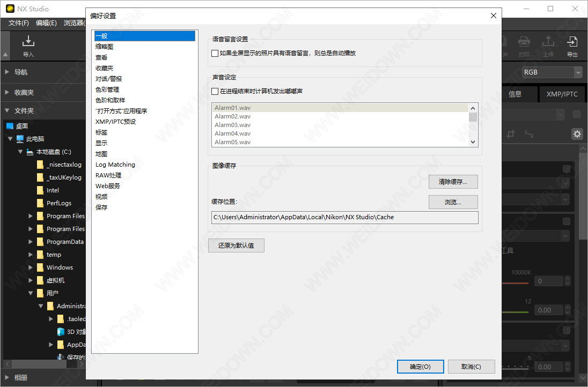588x387 pixels.
Task: Click the 导入 import icon in NX Studio toolbar
Action: click(x=28, y=41)
